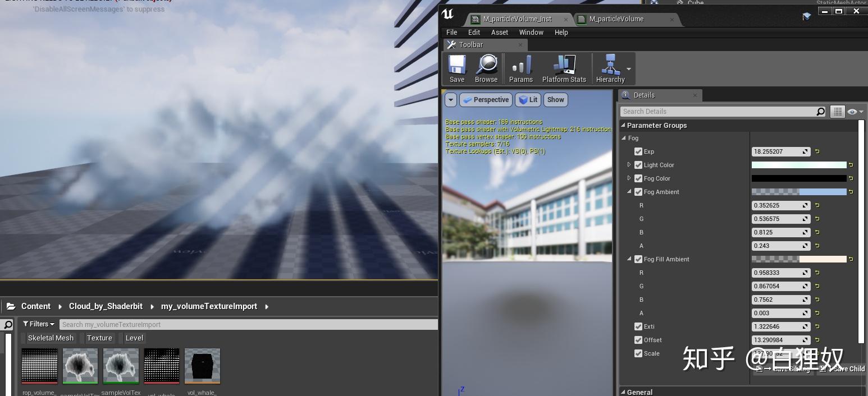Screen dimensions: 868x396
Task: Click the magnifier icon in Search Details
Action: 821,111
